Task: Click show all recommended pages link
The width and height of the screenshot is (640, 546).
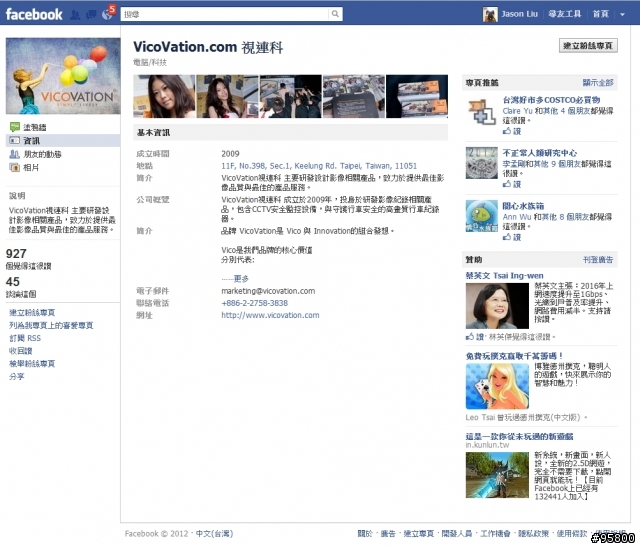Action: coord(598,82)
